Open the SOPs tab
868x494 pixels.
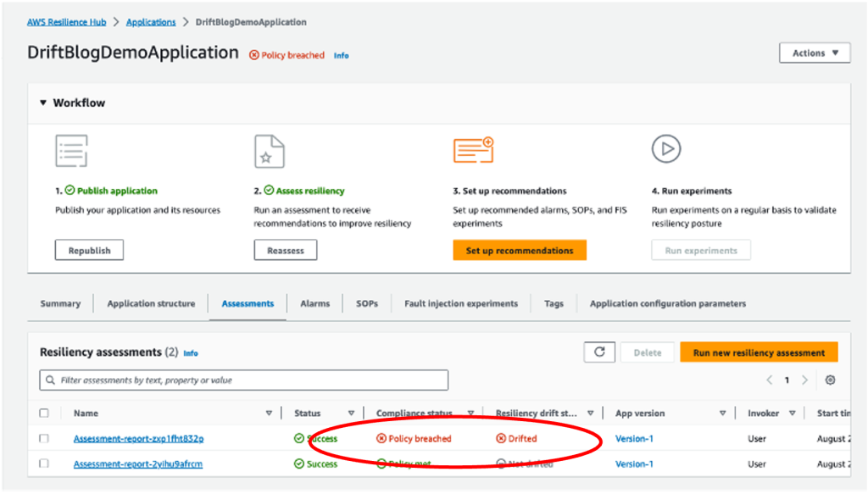367,303
